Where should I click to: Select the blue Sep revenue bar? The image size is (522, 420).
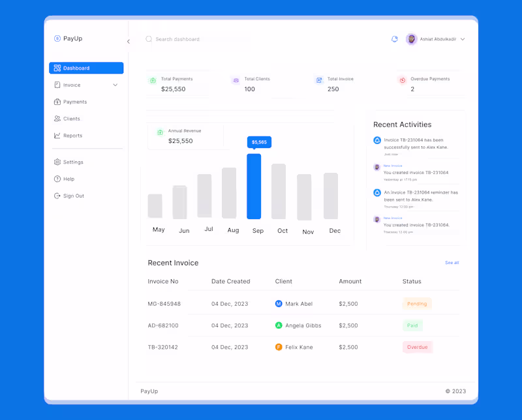tap(254, 187)
